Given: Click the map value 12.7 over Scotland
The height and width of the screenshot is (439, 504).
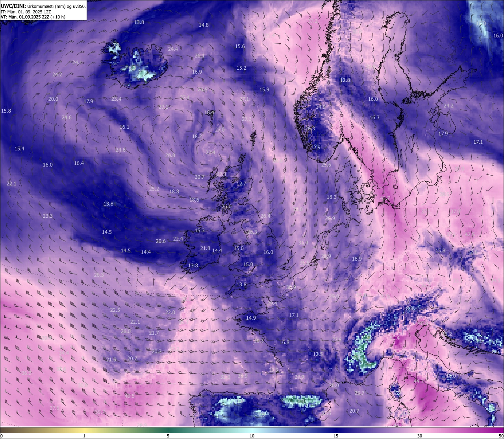Looking at the screenshot, I should pos(241,183).
